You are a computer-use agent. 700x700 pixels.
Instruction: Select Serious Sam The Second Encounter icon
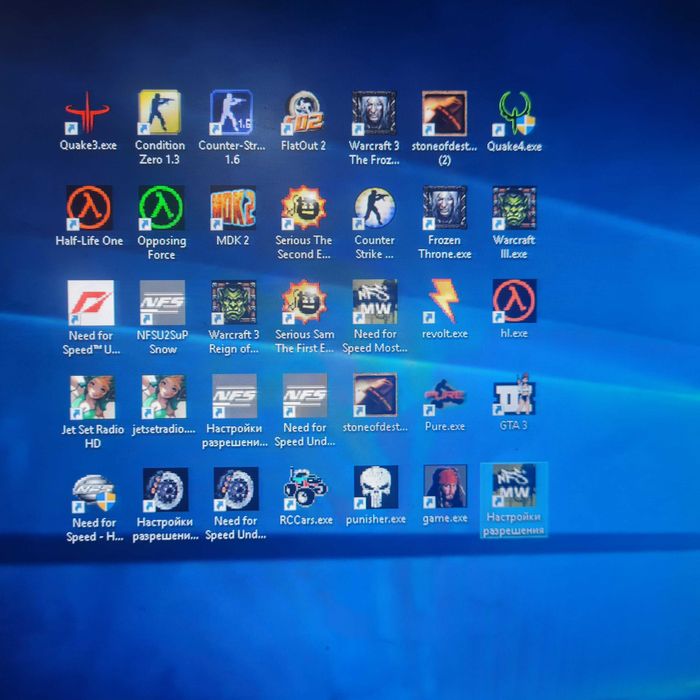(x=304, y=207)
